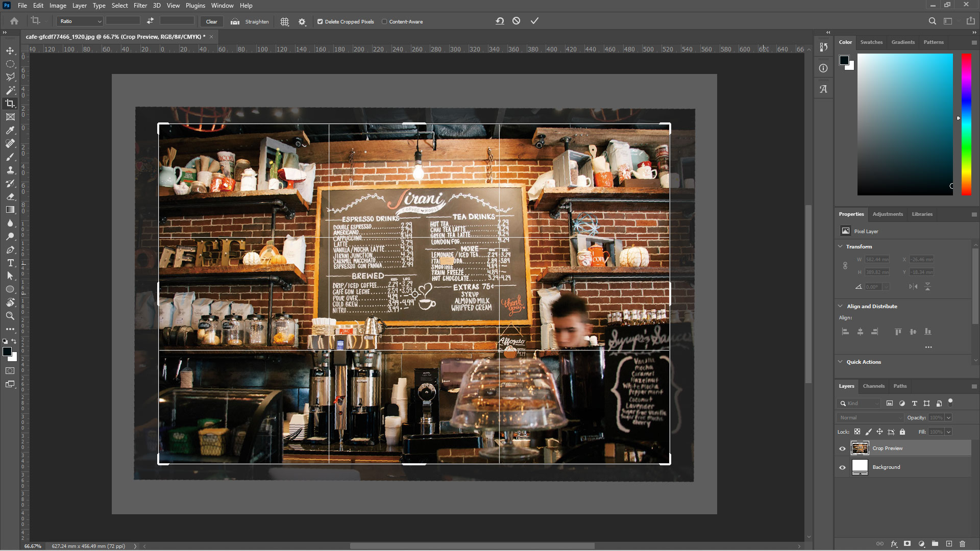Go to Home screen

click(x=14, y=21)
